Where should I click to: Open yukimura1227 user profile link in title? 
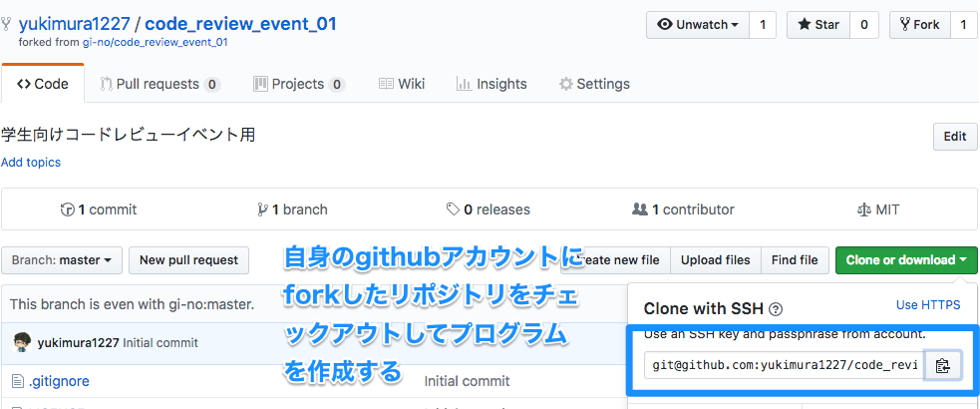click(x=75, y=24)
